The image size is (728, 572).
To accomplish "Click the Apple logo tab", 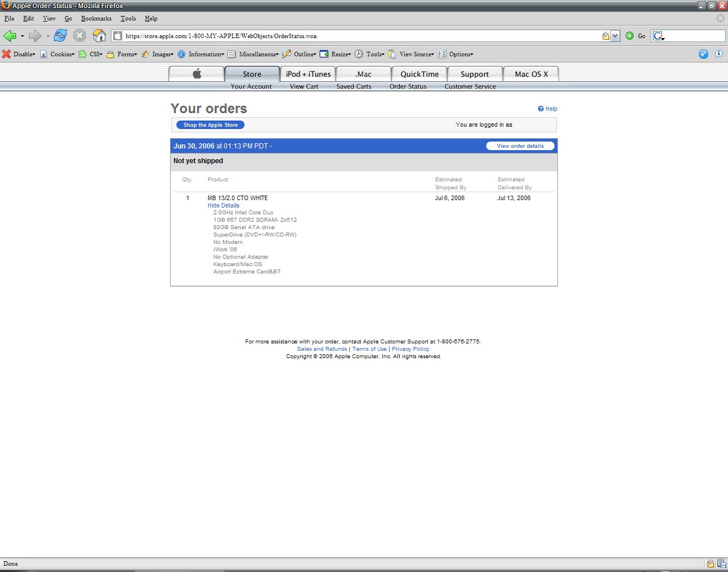I will [197, 74].
